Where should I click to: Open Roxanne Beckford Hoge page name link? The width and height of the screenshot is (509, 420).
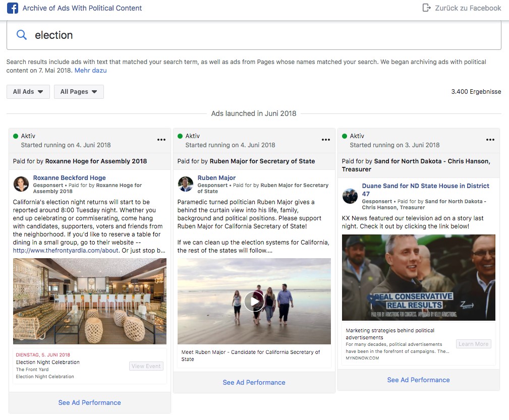70,178
